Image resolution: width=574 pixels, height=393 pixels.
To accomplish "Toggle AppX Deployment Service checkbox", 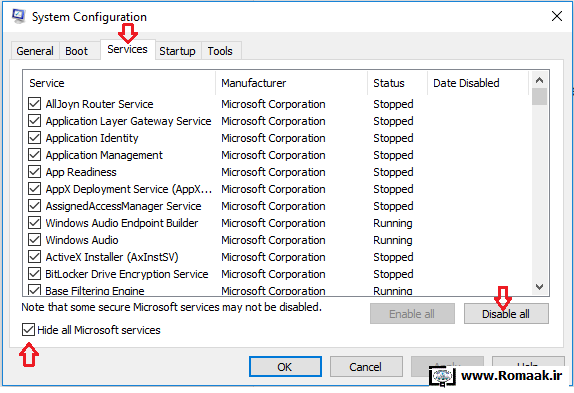I will pos(34,189).
